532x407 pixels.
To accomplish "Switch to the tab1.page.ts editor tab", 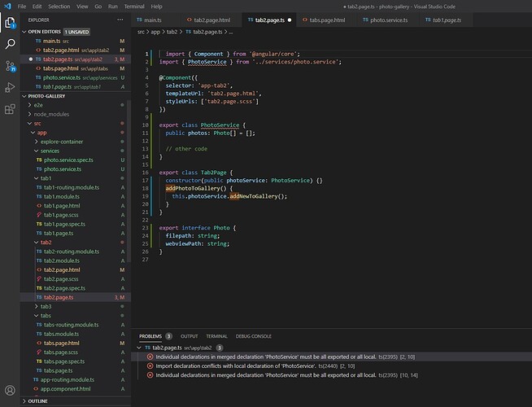I will tap(447, 20).
